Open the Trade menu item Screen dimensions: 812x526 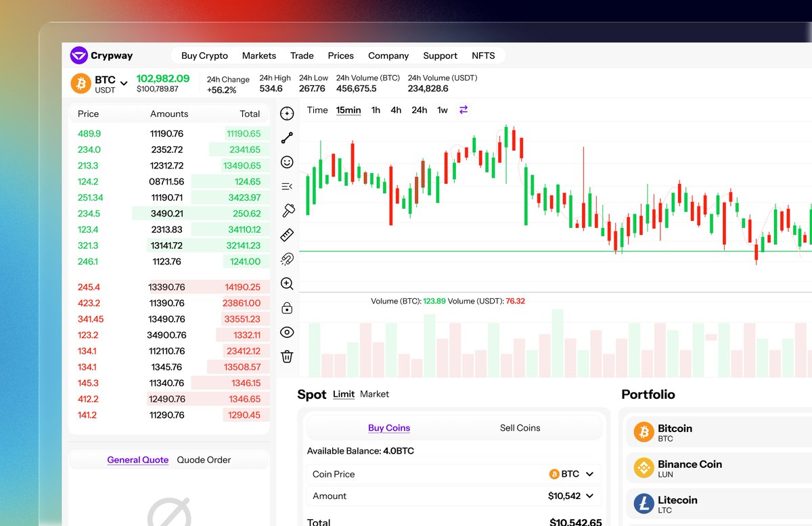pos(302,55)
